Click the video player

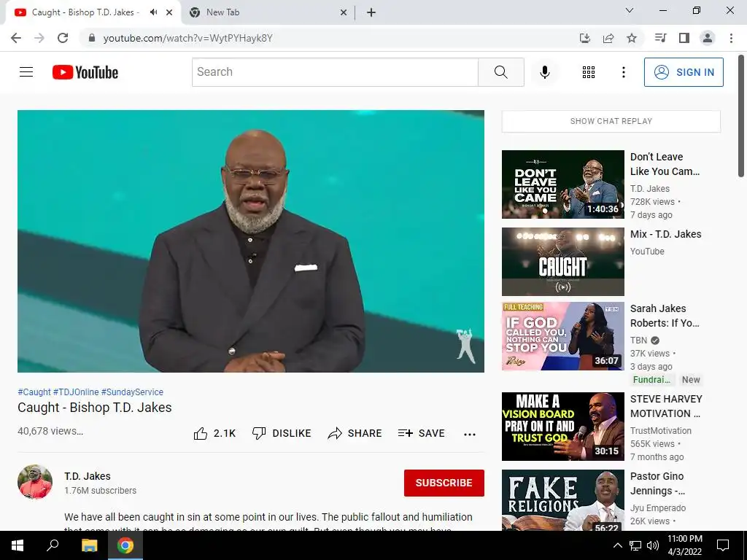[251, 241]
